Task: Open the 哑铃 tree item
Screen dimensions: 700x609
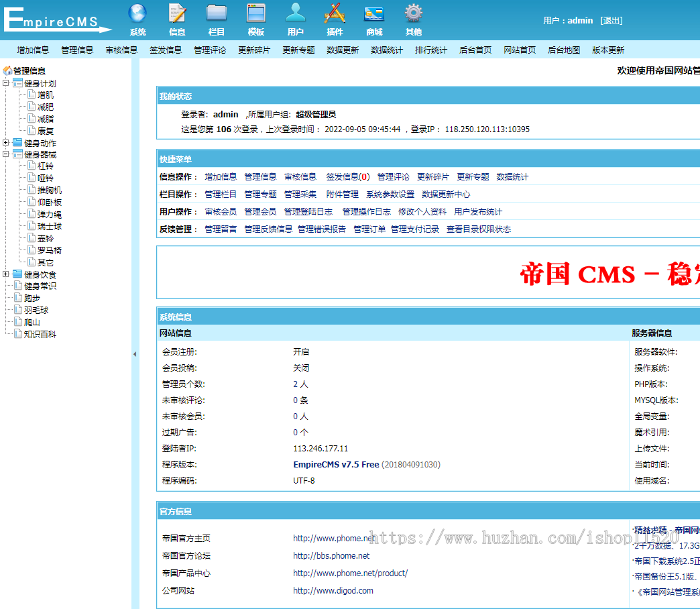Action: [45, 178]
